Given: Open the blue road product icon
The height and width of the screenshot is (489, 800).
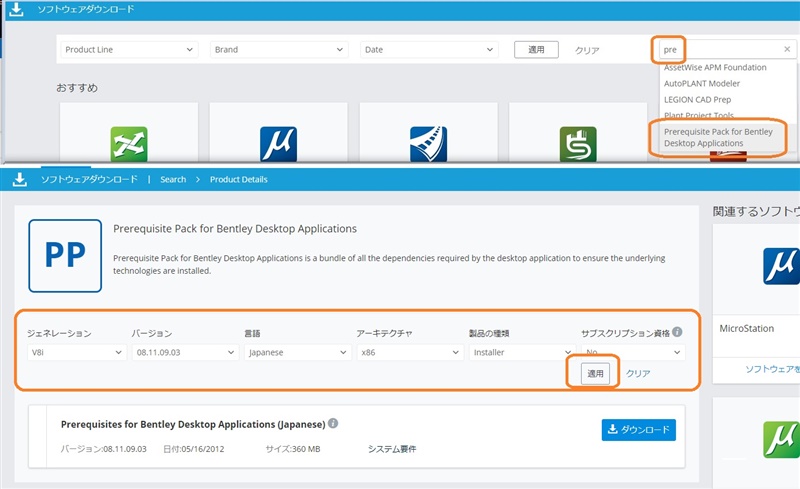Looking at the screenshot, I should (x=429, y=144).
